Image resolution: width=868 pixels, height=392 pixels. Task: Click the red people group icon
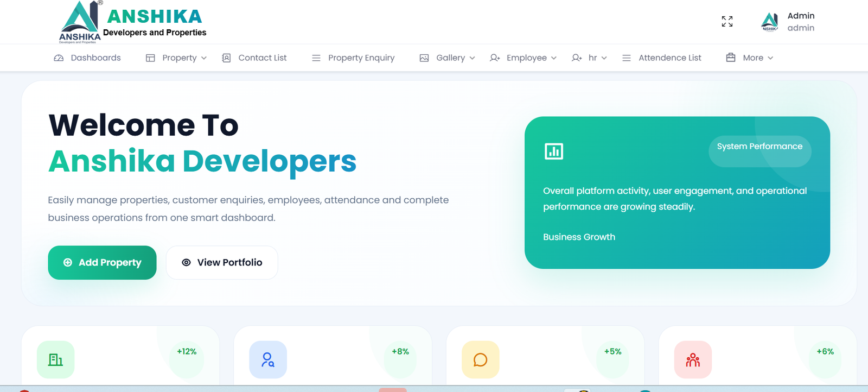click(693, 359)
